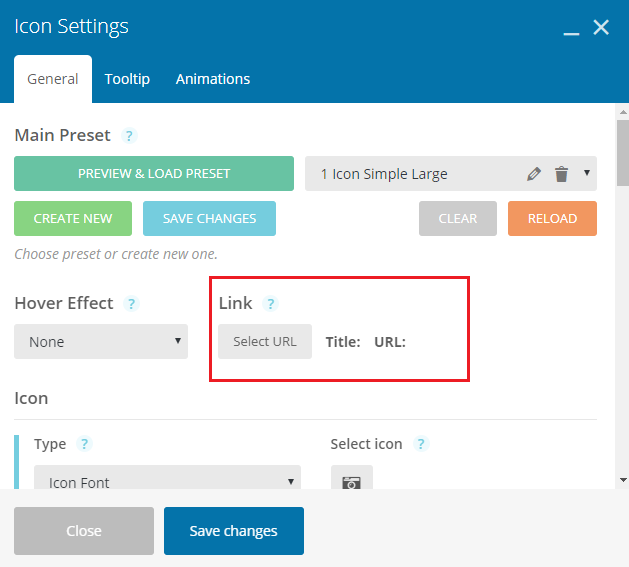Click the scrollbar down arrow

(x=623, y=480)
